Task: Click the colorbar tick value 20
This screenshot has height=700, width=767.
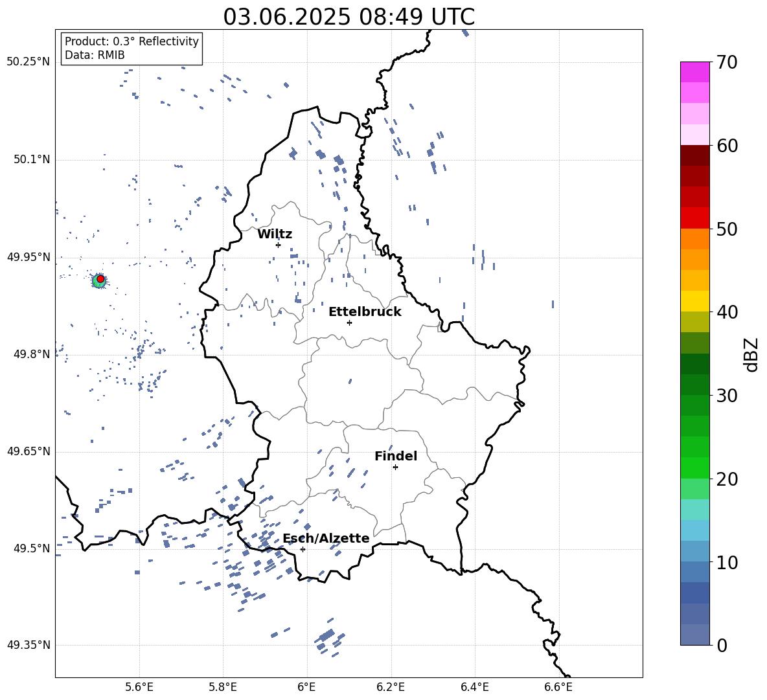Action: (x=727, y=479)
